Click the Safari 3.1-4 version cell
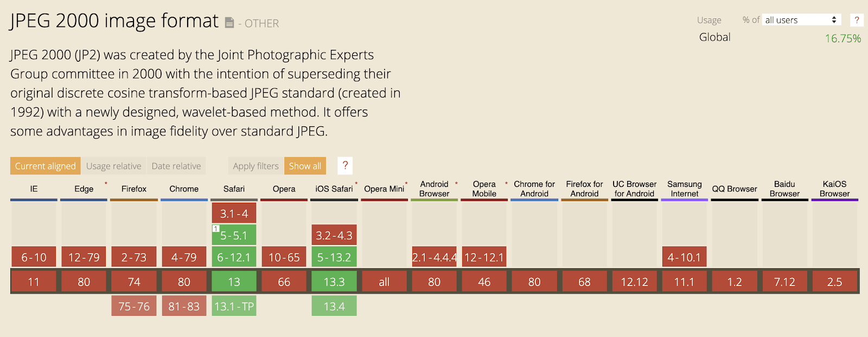This screenshot has height=337, width=868. click(234, 213)
